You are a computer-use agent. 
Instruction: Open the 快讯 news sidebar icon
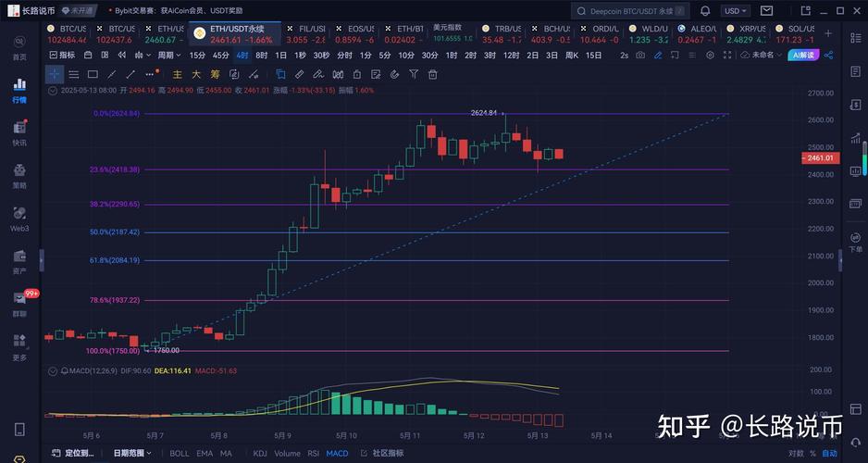(19, 133)
